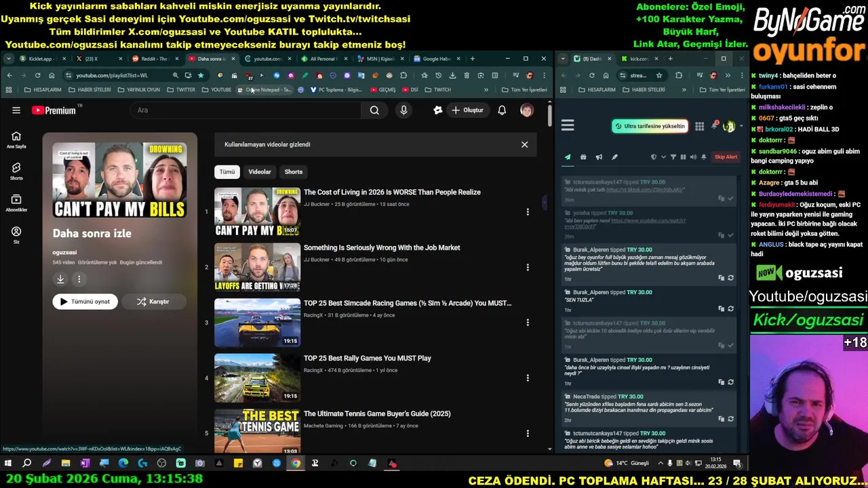
Task: Click Skip Alert button
Action: coord(726,157)
